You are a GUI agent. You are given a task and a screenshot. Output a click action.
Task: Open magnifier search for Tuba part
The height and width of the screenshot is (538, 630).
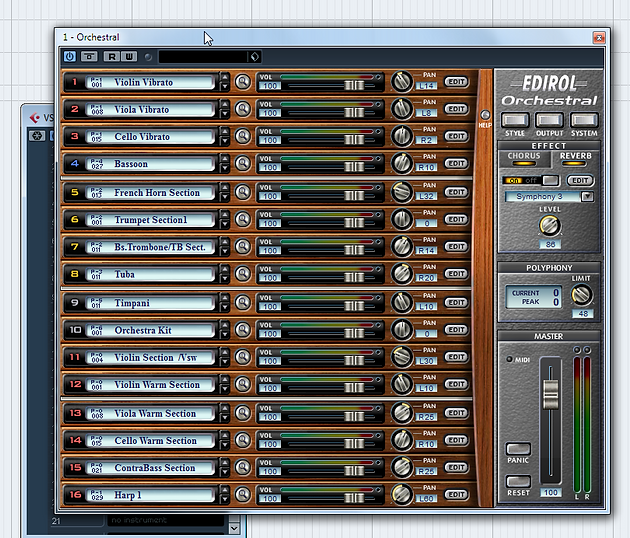coord(243,274)
